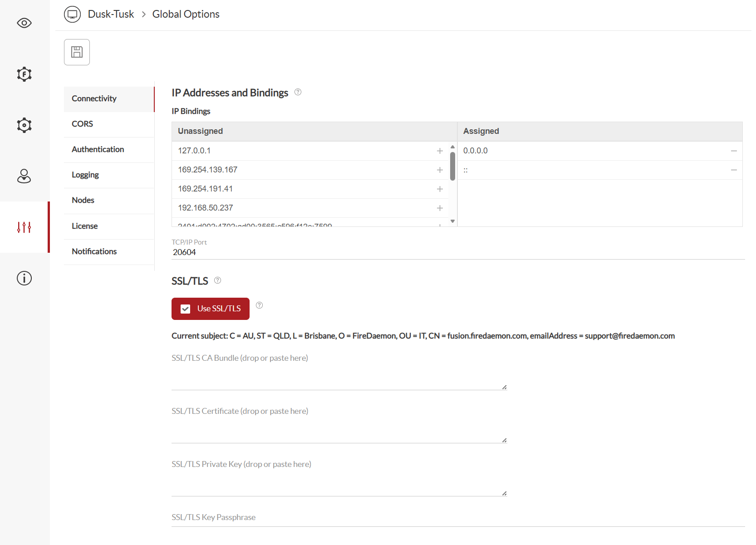Click the computer icon beside Dusk-Tusk
The height and width of the screenshot is (545, 756).
pyautogui.click(x=72, y=14)
